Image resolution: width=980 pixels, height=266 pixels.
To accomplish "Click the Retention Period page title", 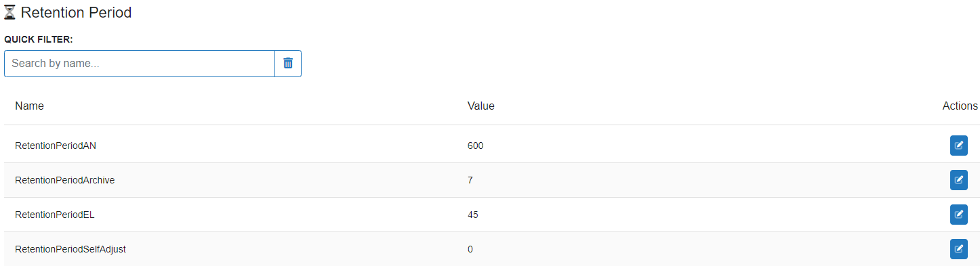I will (x=76, y=12).
